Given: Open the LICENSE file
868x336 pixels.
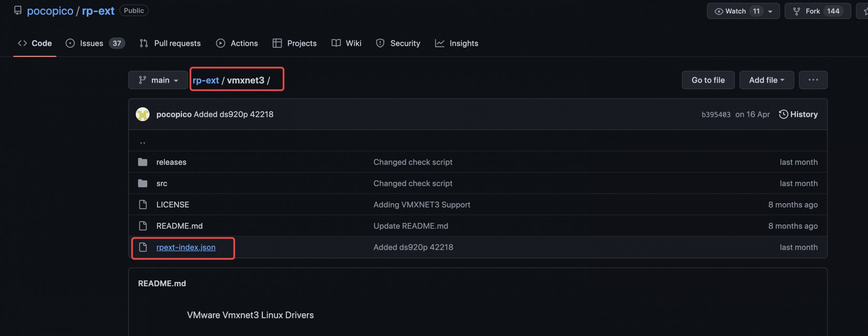Looking at the screenshot, I should pyautogui.click(x=173, y=204).
